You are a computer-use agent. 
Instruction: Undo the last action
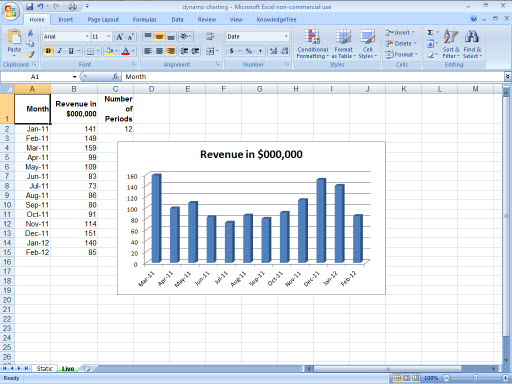40,6
